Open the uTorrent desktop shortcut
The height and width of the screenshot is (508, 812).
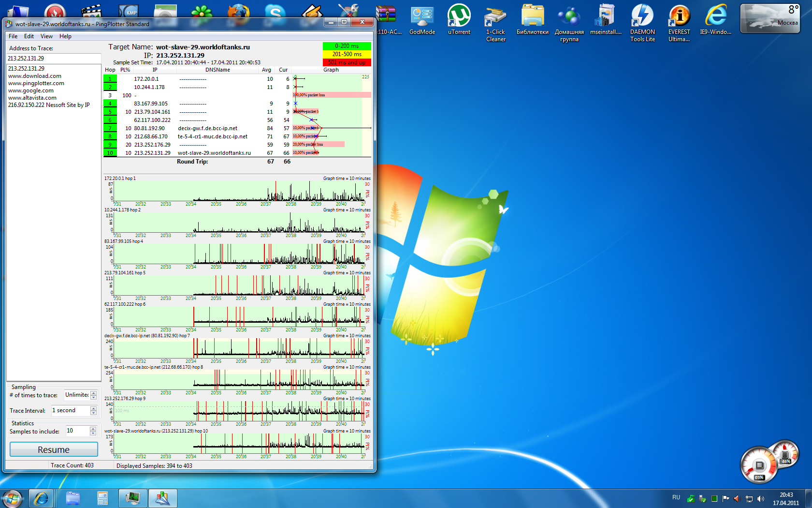[x=459, y=19]
